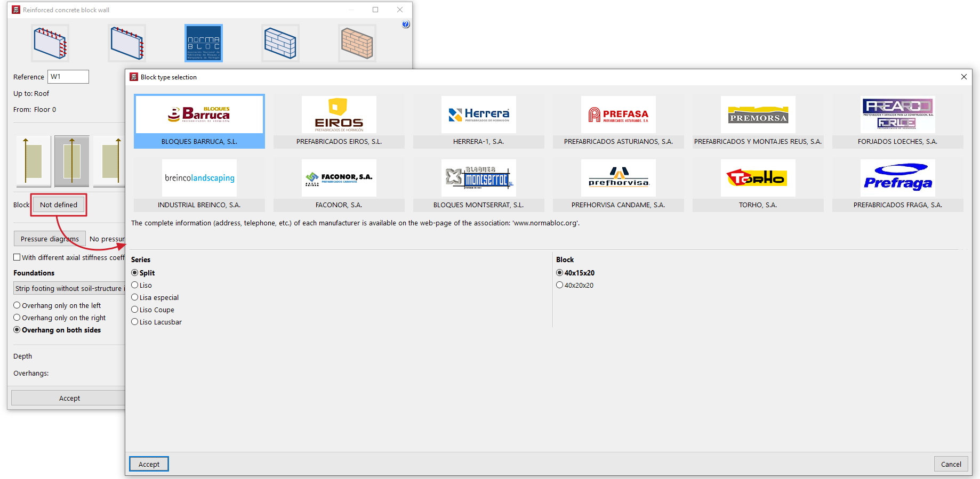Click the BLOQUES MONTSERRAT, S.L. label
Screen dimensions: 980x479
pyautogui.click(x=479, y=205)
